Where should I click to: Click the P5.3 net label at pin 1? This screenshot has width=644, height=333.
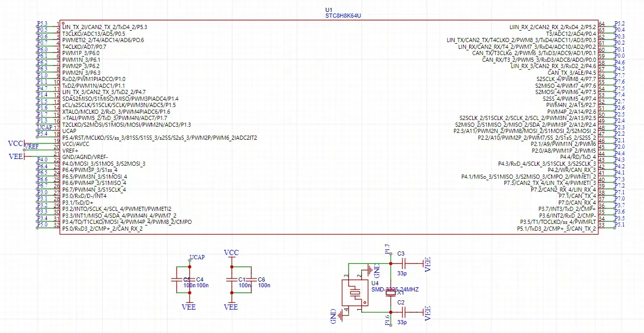(42, 24)
